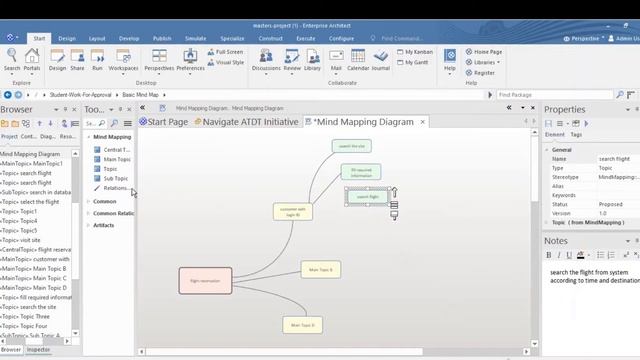Open Libraries dropdown in Help group
Screen dimensions: 640x360
[483, 62]
